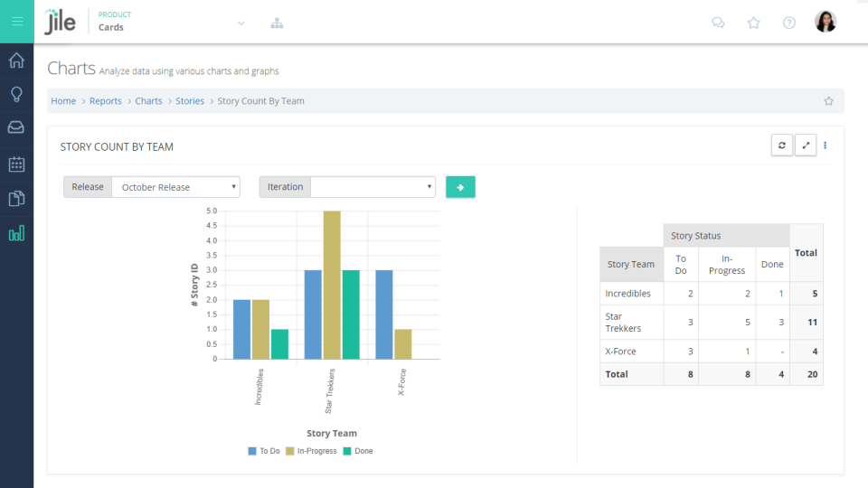Click the In-Progress column header
The width and height of the screenshot is (868, 488).
click(727, 264)
